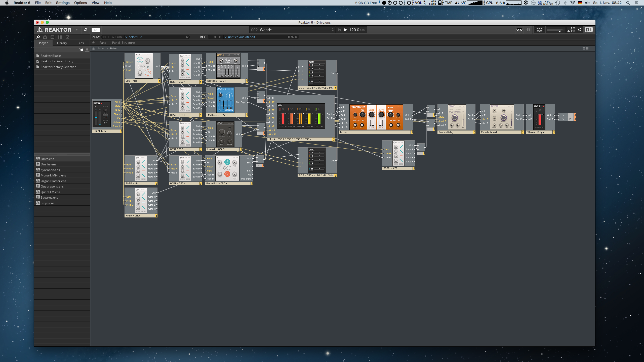The image size is (644, 362).
Task: Click the user content person icon
Action: click(87, 50)
